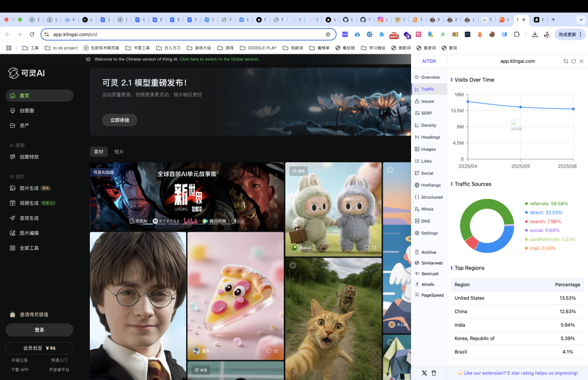Click the AITDK refresh icon
Viewport: 588px width, 380px height.
tap(574, 61)
